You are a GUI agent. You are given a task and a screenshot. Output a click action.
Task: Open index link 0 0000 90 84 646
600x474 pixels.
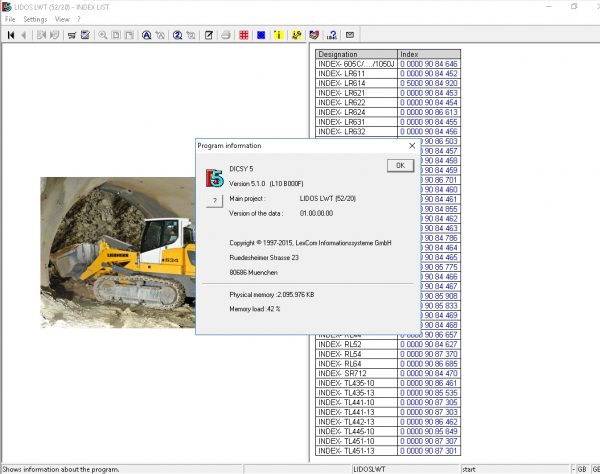429,64
